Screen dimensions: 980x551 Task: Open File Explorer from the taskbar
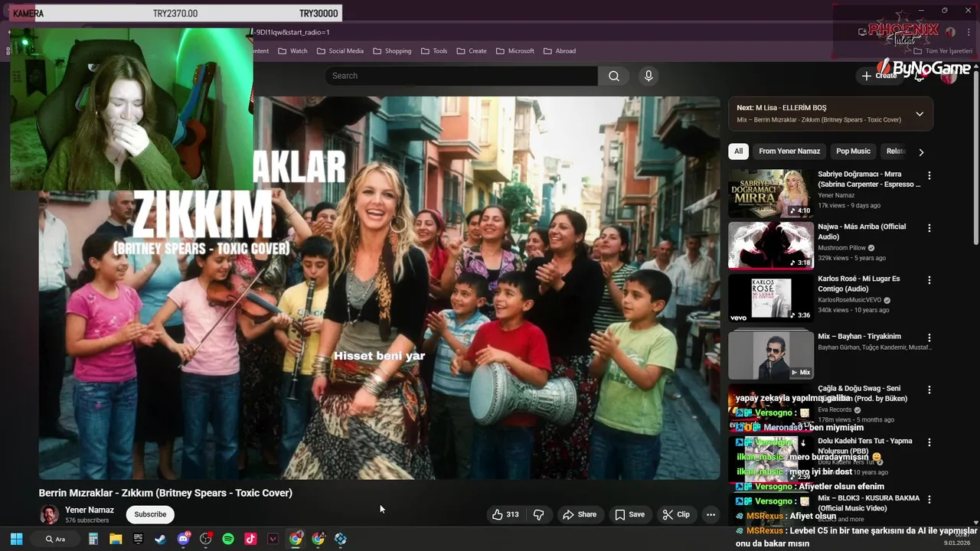point(116,539)
